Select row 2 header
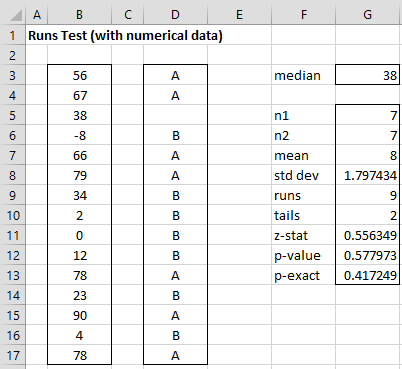Viewport: 402px width, 369px height. (x=13, y=55)
